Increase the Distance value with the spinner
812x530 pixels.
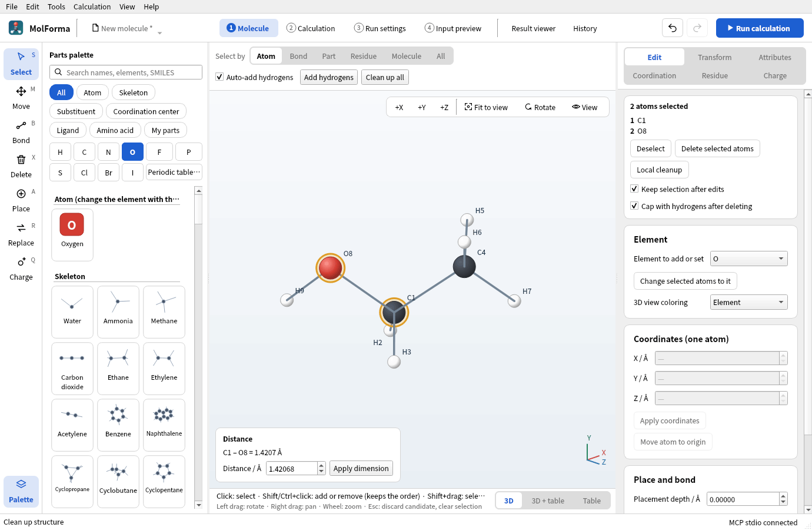(321, 465)
